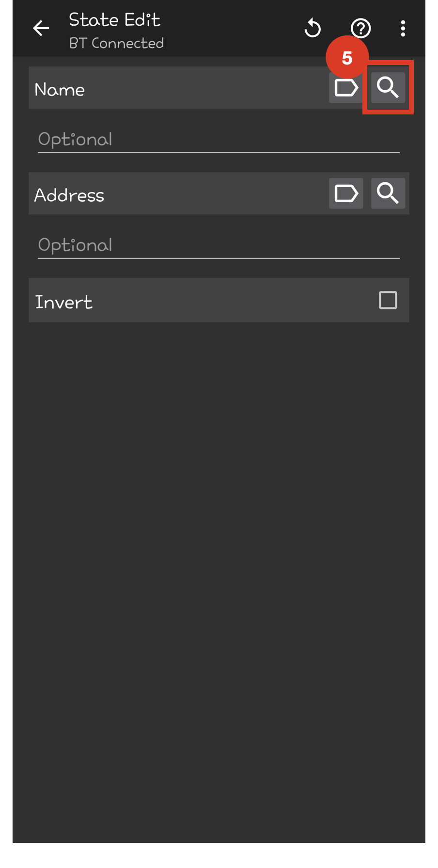Tap the empty area below Invert row
This screenshot has height=868, width=438.
click(x=218, y=533)
